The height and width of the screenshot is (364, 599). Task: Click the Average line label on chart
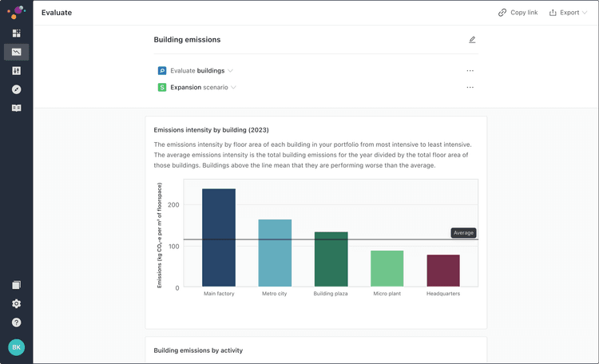pyautogui.click(x=463, y=233)
